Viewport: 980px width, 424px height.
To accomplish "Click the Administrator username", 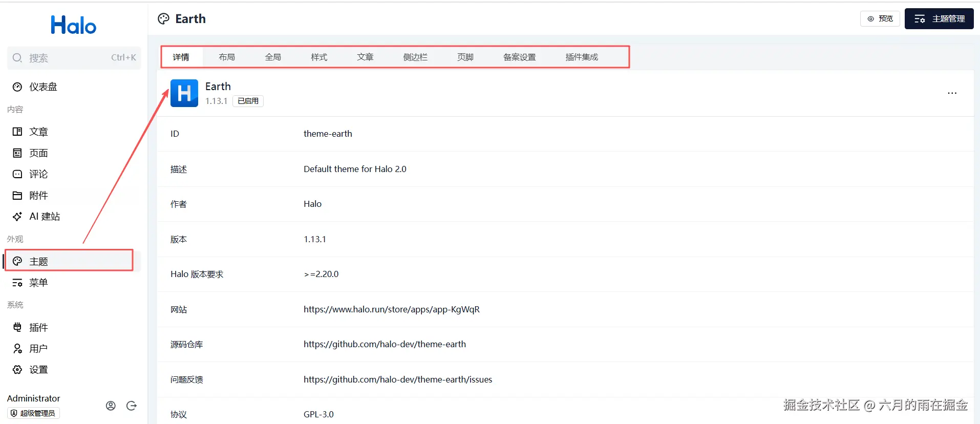I will tap(33, 398).
